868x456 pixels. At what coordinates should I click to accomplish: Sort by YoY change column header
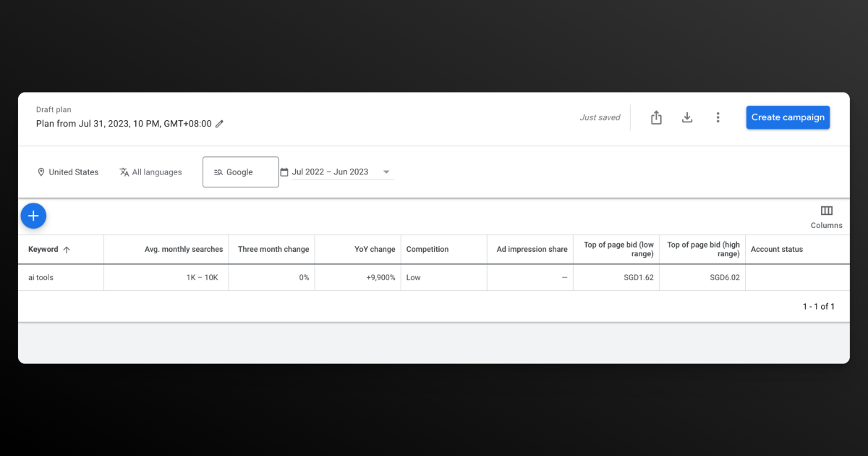point(375,250)
